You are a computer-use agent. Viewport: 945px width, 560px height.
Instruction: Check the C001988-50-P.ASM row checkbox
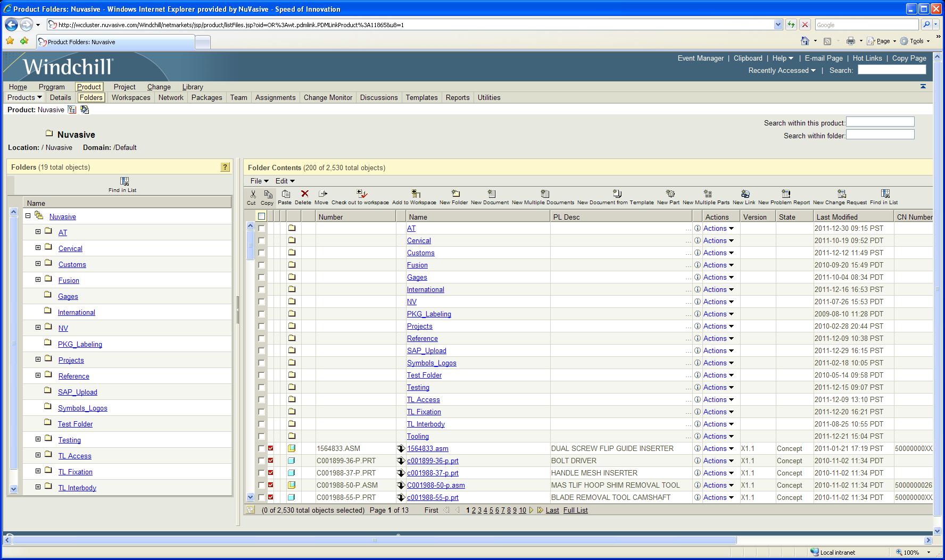click(x=261, y=485)
